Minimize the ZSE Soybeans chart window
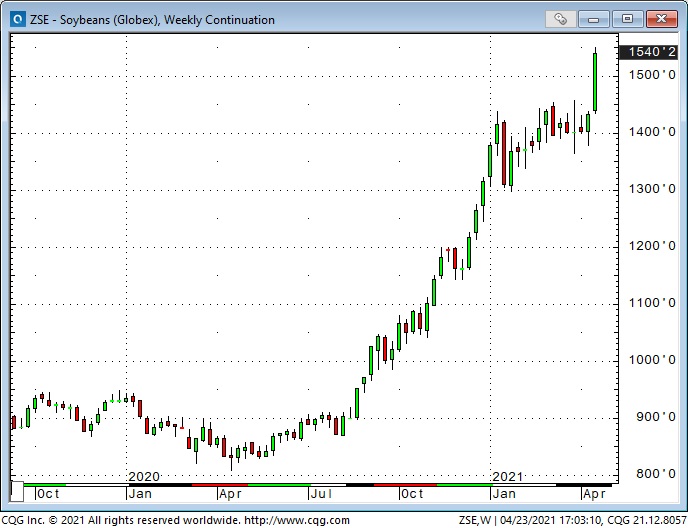 pos(593,19)
